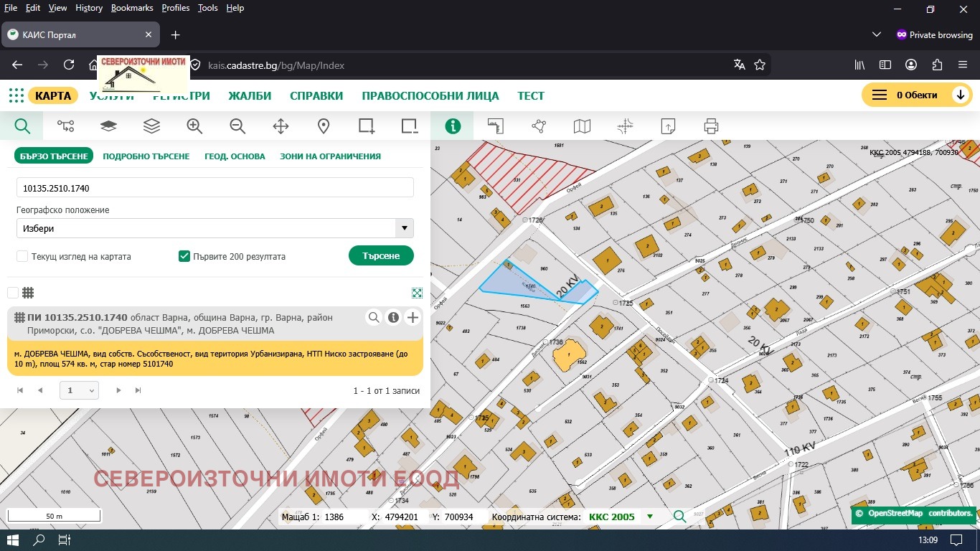
Task: Open the ККС 2005 coordinate system dropdown
Action: [x=650, y=517]
